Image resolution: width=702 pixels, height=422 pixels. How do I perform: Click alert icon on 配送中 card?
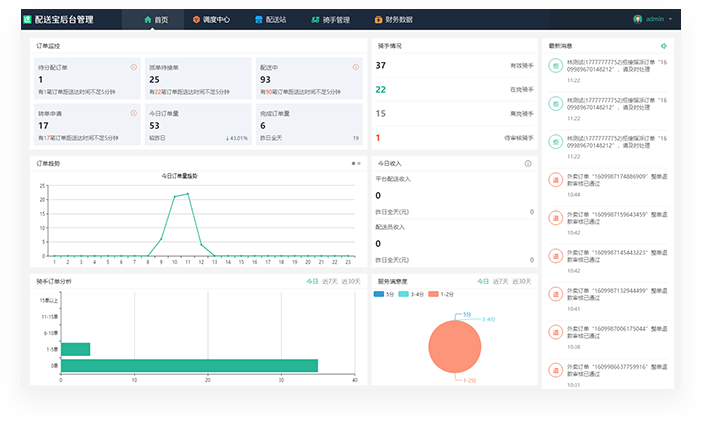[354, 67]
